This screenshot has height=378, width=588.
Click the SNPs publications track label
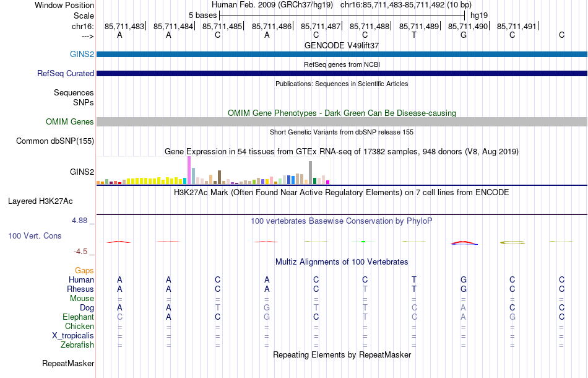point(84,102)
